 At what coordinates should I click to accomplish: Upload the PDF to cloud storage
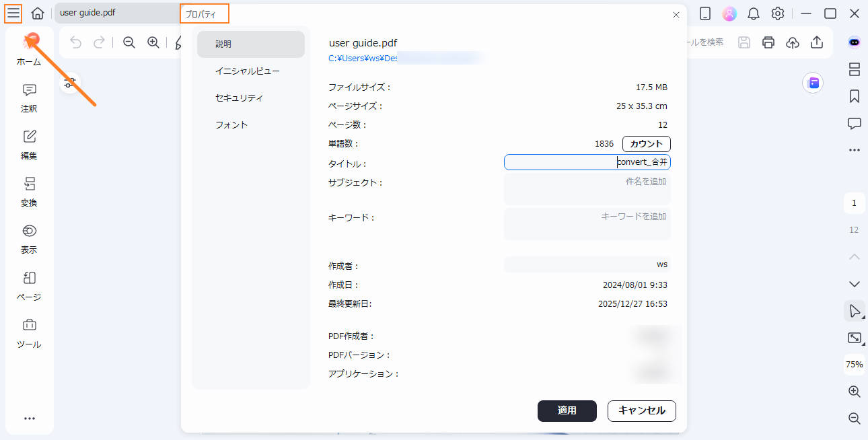pyautogui.click(x=793, y=42)
